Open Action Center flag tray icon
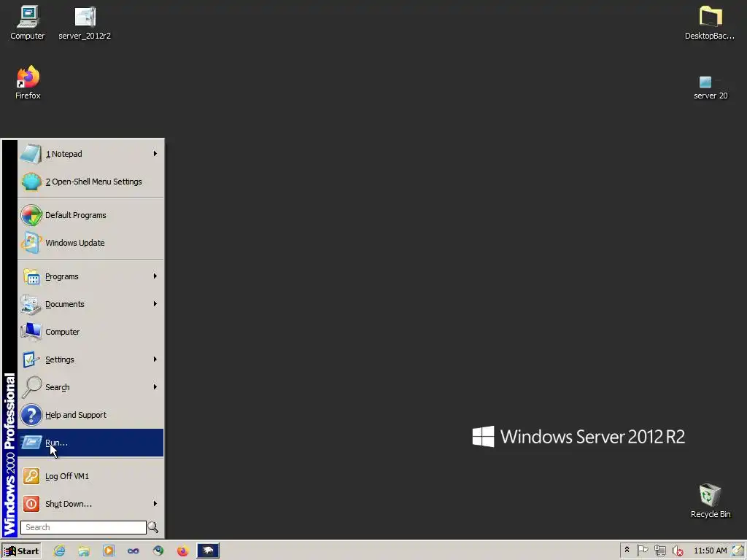The height and width of the screenshot is (560, 747). pos(642,551)
